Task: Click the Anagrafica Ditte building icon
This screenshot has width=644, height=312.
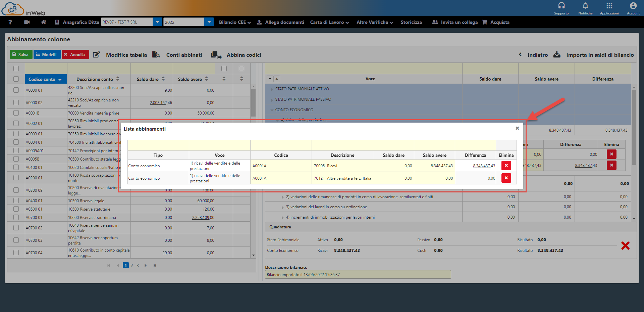Action: [x=57, y=22]
